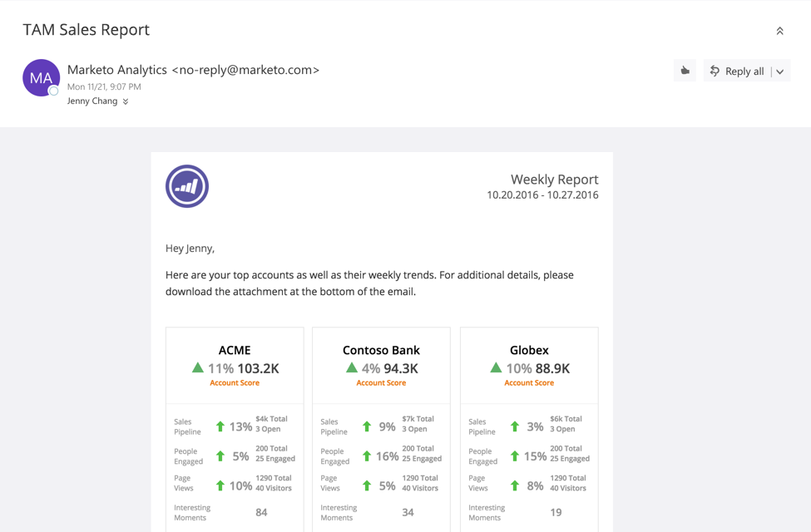Click ACME Sales Pipeline up arrow

tap(220, 426)
